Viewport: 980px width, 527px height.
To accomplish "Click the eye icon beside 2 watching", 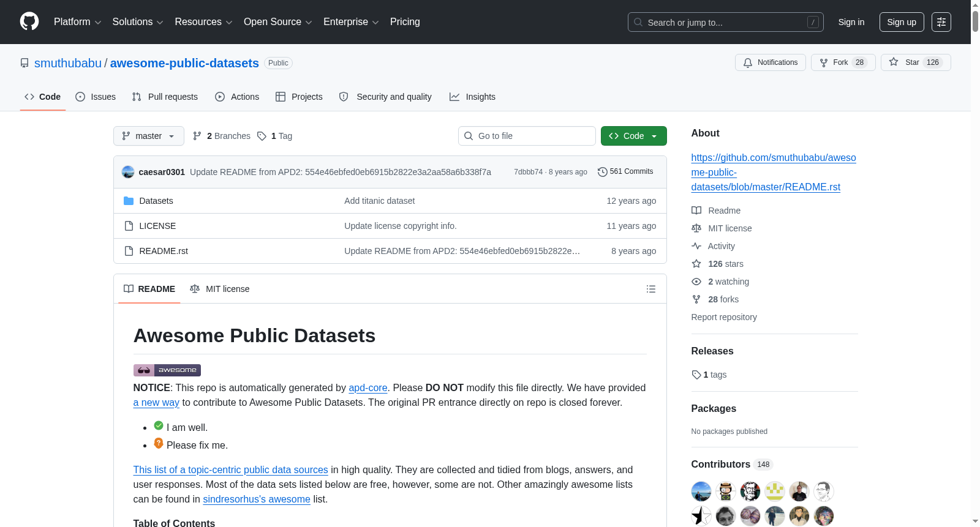I will 696,282.
